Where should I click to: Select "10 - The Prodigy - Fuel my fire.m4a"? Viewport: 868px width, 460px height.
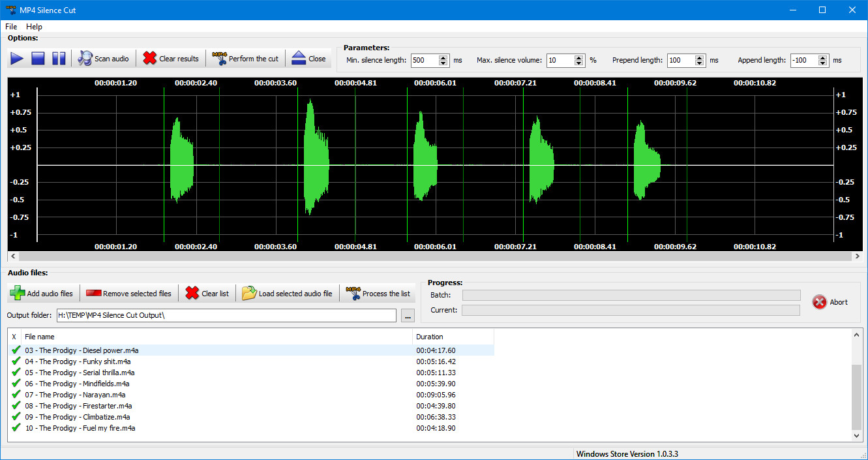80,428
